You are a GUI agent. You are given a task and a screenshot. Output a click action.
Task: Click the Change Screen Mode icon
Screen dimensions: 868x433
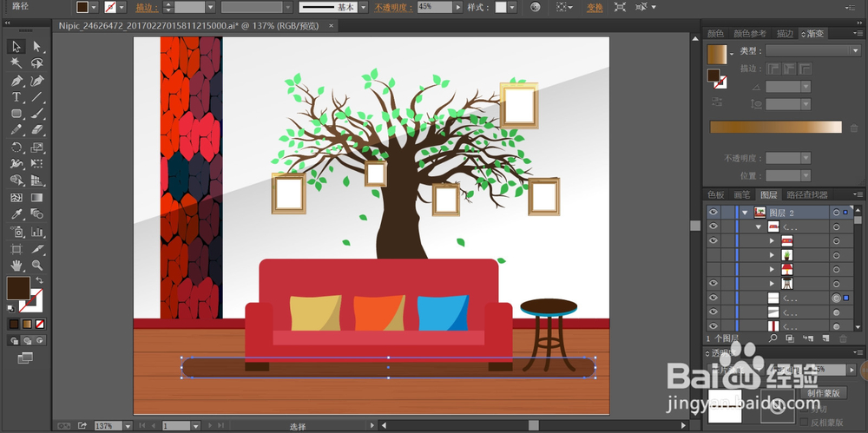click(25, 358)
